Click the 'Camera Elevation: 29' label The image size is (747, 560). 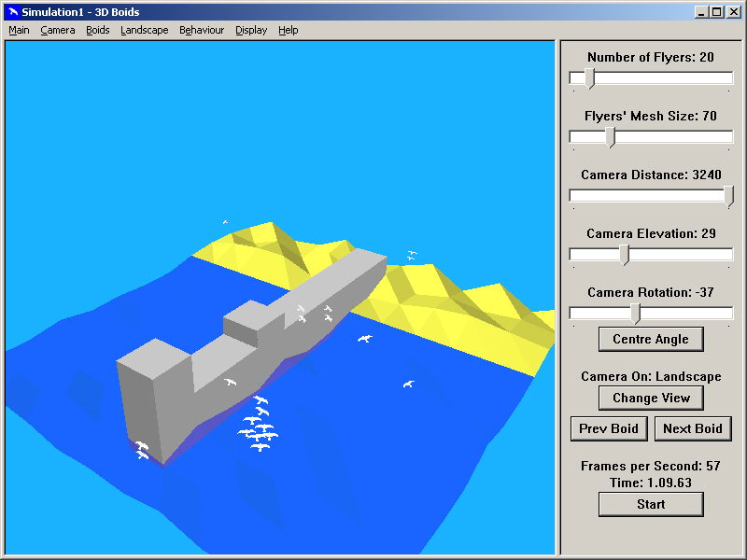point(651,233)
